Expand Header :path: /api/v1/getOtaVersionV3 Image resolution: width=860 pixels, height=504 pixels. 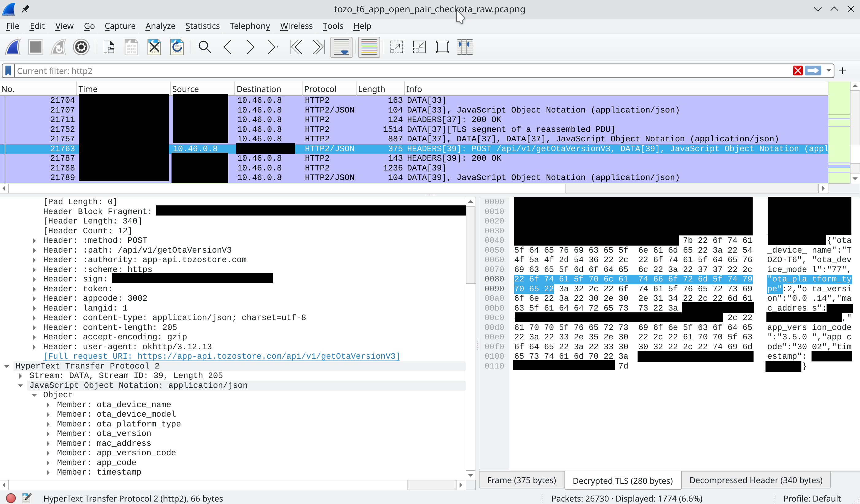(x=34, y=250)
